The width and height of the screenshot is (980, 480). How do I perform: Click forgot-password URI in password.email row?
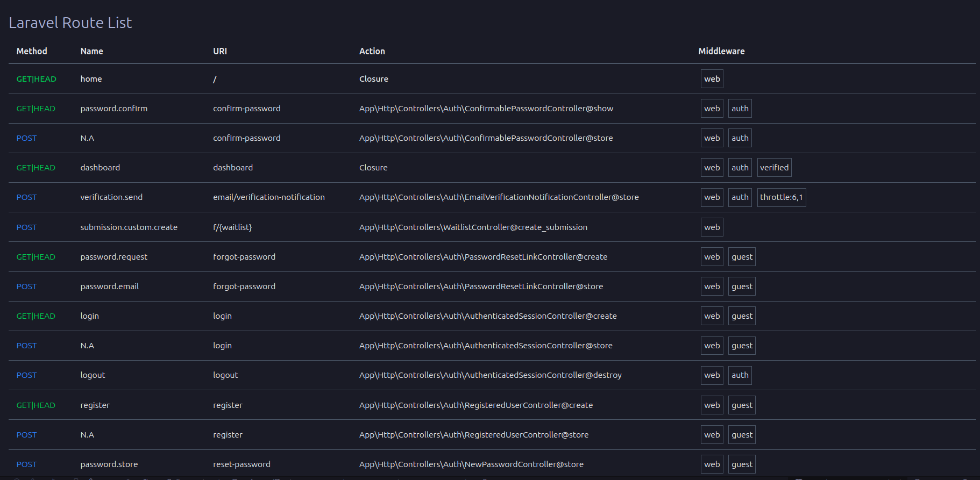pyautogui.click(x=244, y=286)
